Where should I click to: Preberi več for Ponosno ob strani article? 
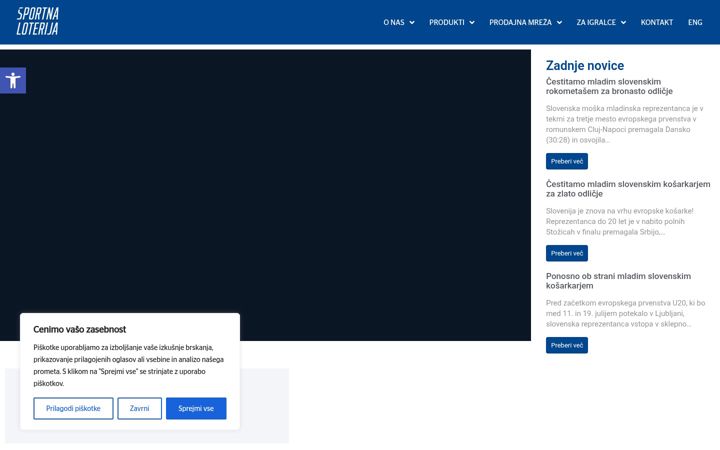pos(567,345)
